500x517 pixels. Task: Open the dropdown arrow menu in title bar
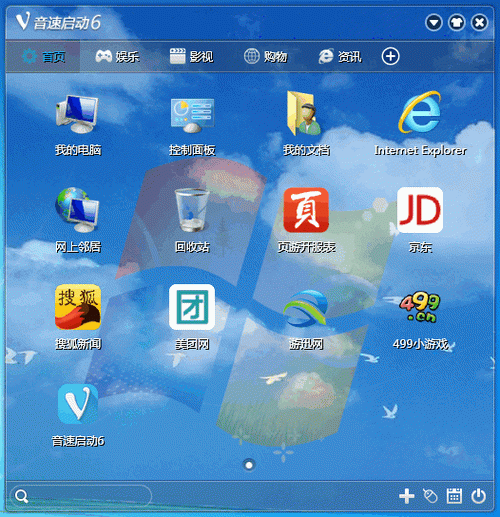[434, 23]
